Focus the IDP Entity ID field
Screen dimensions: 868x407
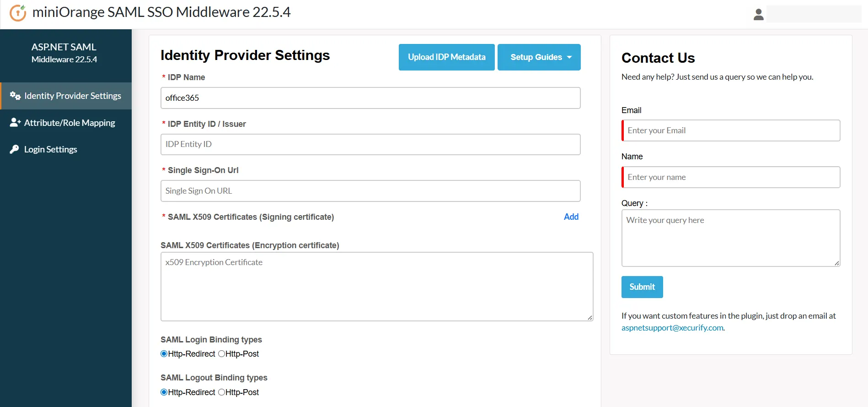point(370,145)
